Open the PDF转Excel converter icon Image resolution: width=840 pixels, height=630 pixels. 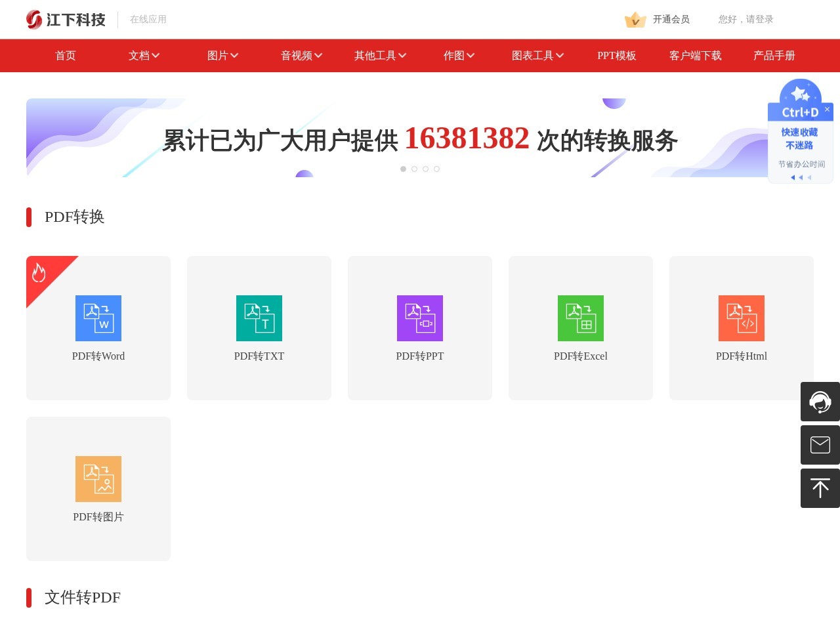(581, 318)
